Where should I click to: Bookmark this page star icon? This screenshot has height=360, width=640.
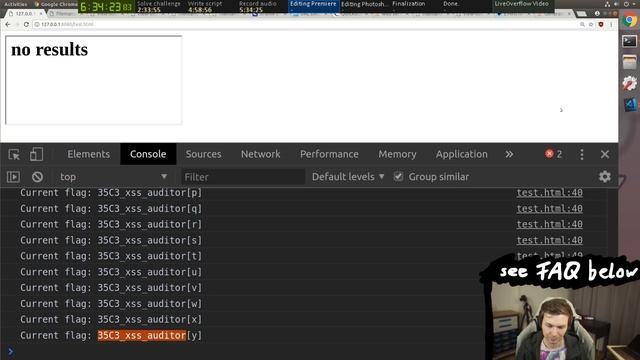click(591, 24)
